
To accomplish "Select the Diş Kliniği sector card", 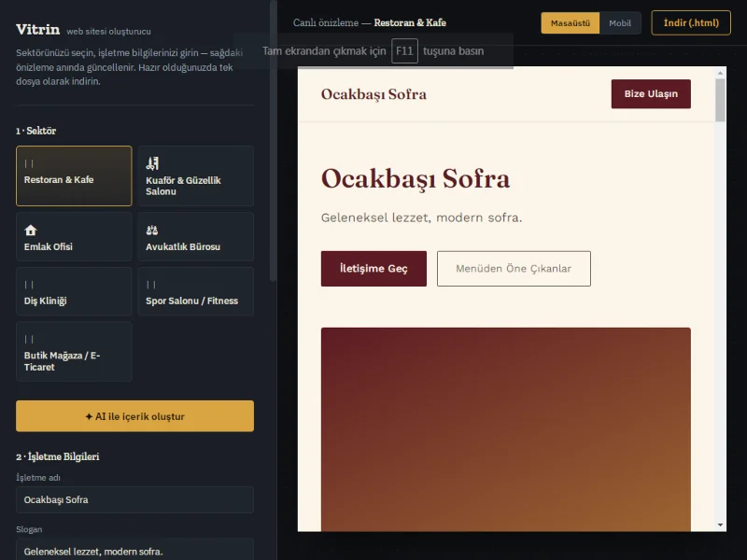I will [74, 291].
